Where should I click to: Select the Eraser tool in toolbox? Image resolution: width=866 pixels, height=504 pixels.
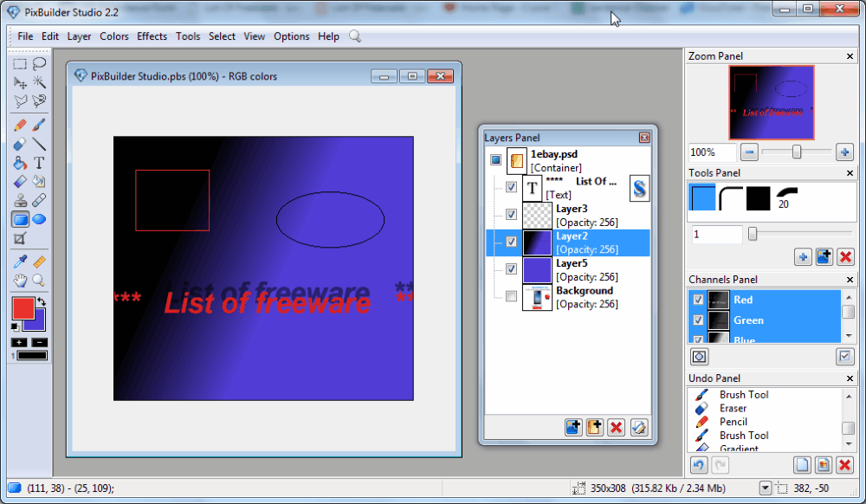20,145
